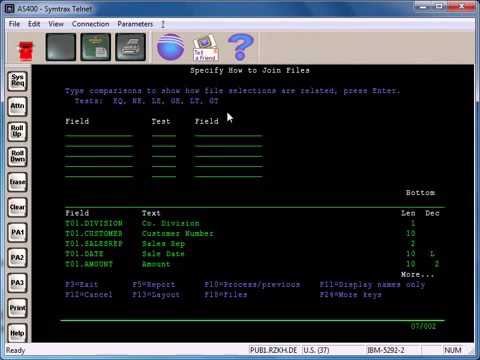Open the Parameters menu
This screenshot has width=480, height=360.
(135, 24)
